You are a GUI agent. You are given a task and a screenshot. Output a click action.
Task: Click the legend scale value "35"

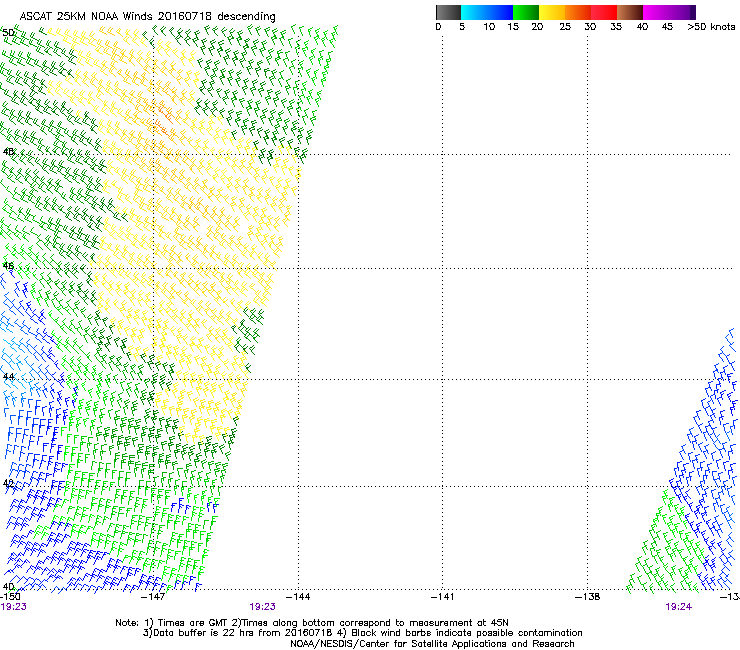(616, 27)
